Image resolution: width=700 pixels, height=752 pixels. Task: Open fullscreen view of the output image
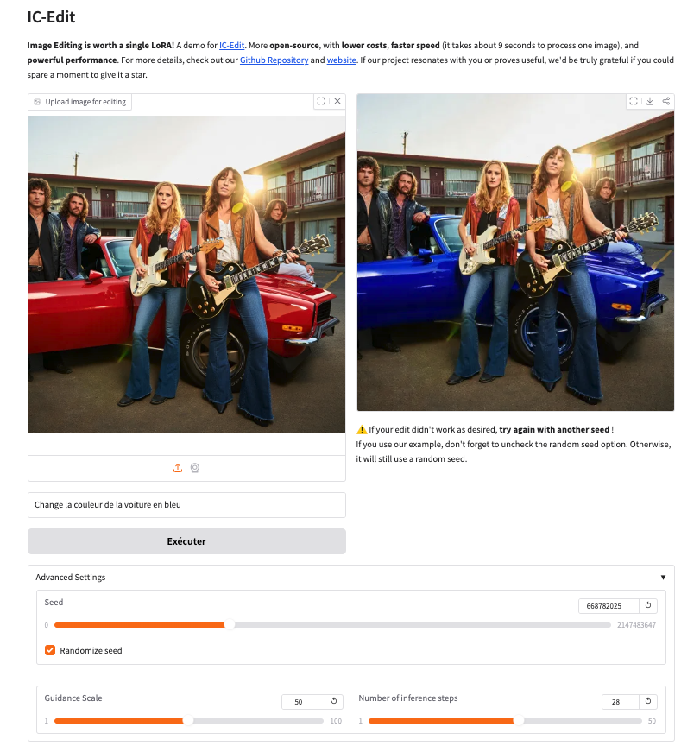[x=634, y=101]
